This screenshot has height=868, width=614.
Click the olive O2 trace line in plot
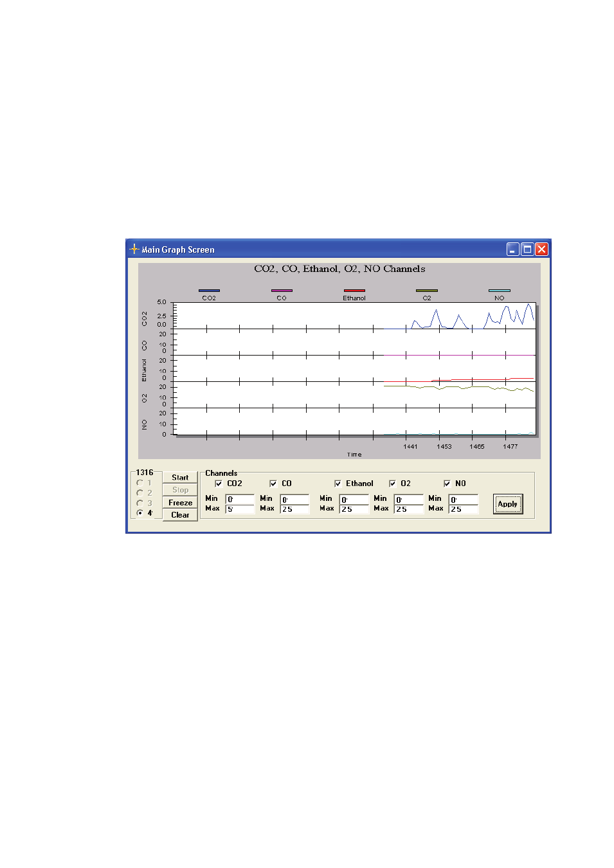click(x=459, y=388)
